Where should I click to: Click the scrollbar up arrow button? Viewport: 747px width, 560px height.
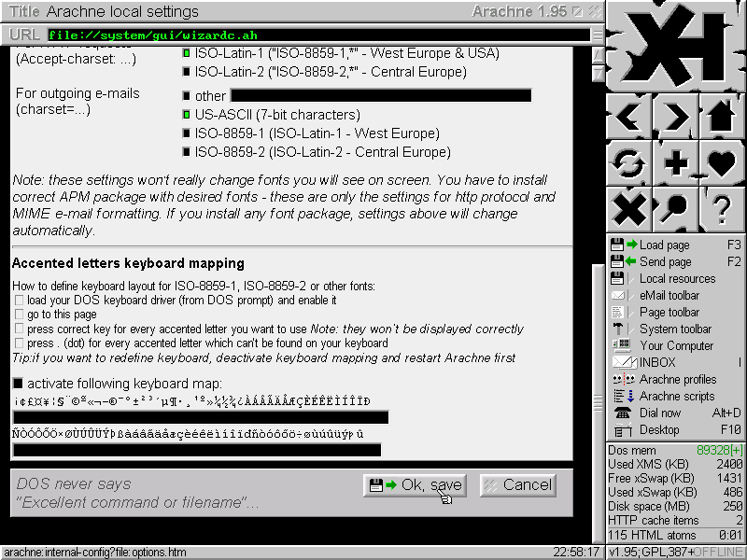(x=598, y=55)
